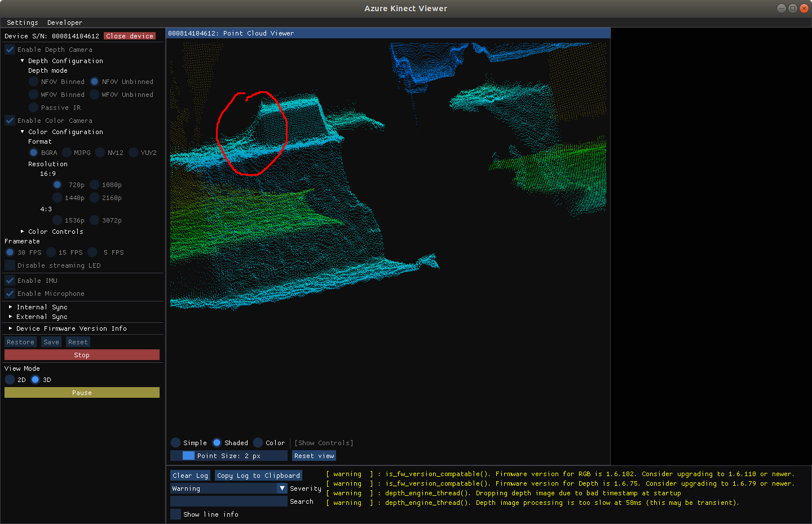Select WFOV Binned depth mode

click(34, 95)
